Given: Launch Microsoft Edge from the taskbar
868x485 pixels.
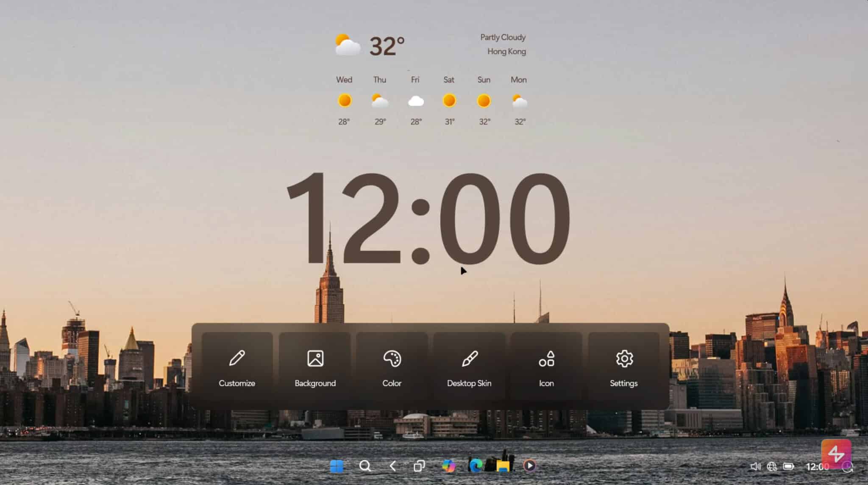Looking at the screenshot, I should (476, 466).
